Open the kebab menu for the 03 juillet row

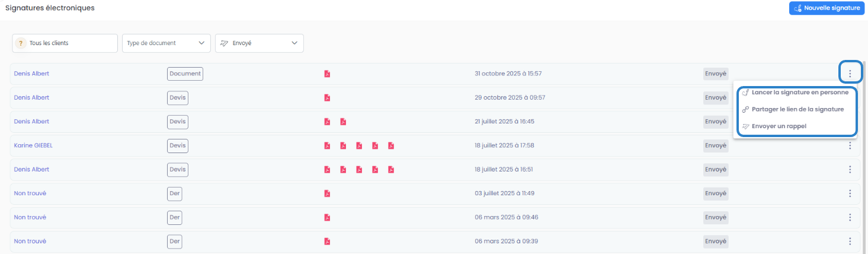850,193
